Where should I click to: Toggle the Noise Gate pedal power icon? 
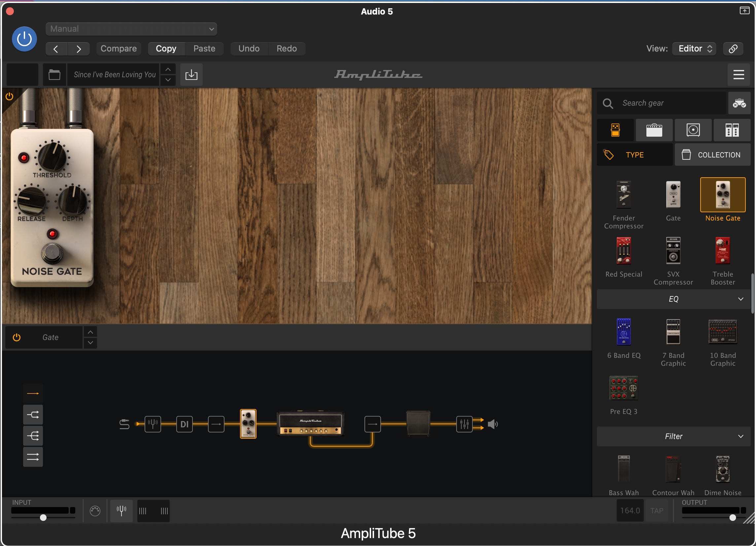coord(9,97)
